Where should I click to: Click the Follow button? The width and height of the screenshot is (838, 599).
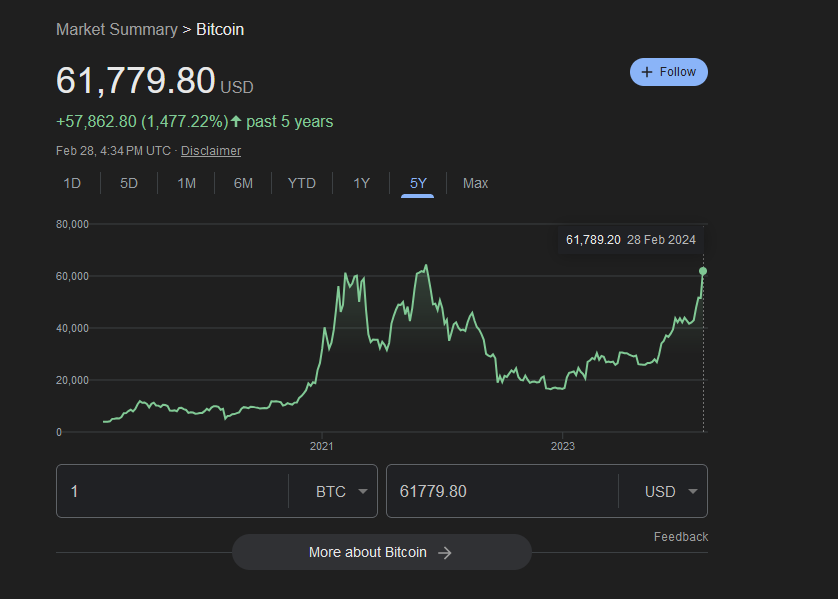[669, 72]
